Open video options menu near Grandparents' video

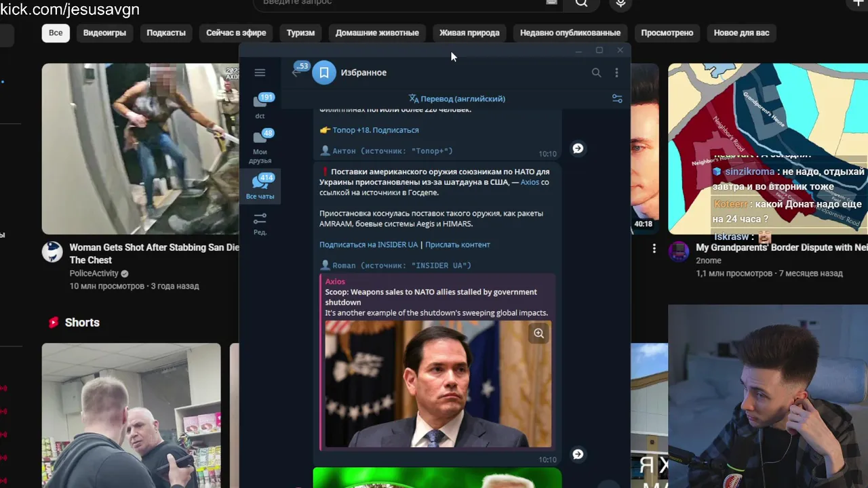click(x=654, y=249)
